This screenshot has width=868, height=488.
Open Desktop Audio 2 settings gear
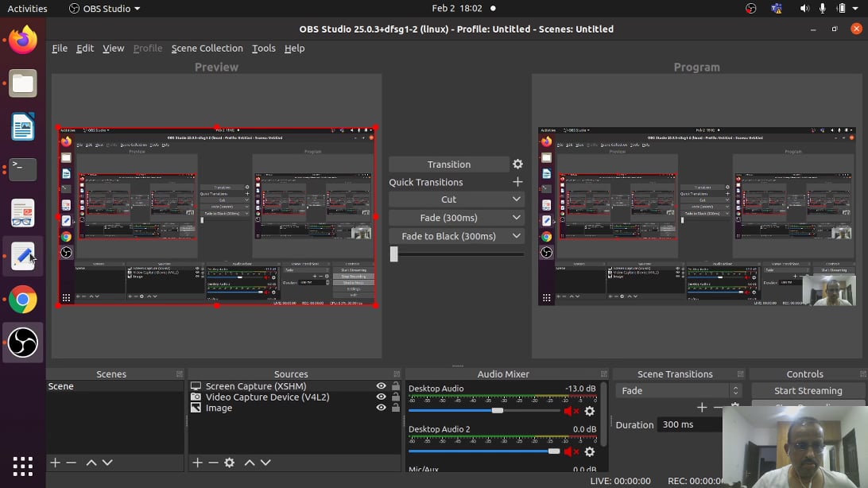(x=590, y=452)
